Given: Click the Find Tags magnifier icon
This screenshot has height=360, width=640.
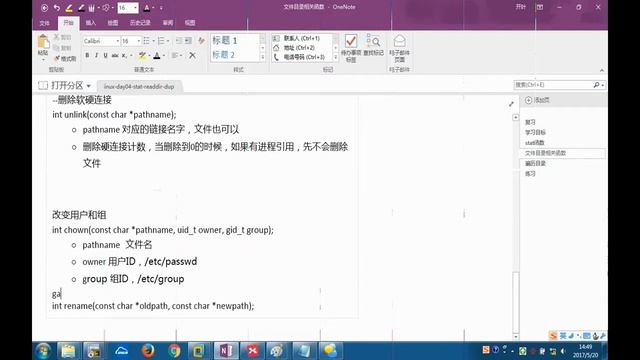Looking at the screenshot, I should [x=373, y=41].
